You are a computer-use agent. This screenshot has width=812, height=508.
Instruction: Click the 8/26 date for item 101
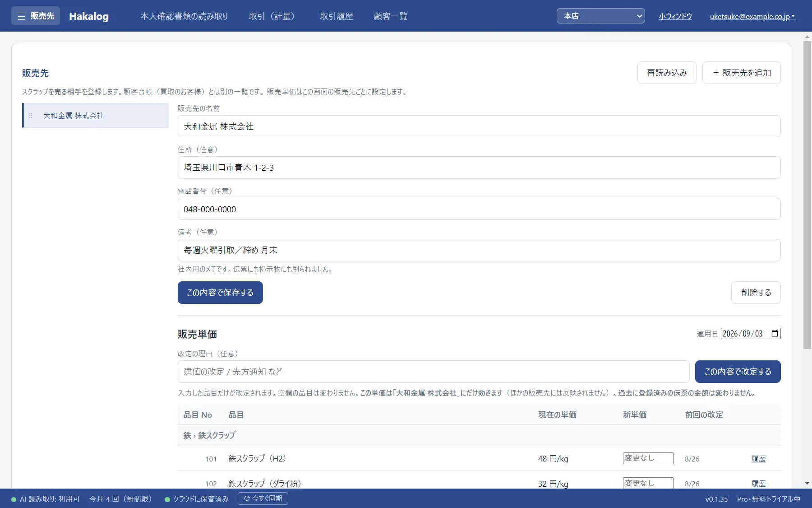pos(692,459)
